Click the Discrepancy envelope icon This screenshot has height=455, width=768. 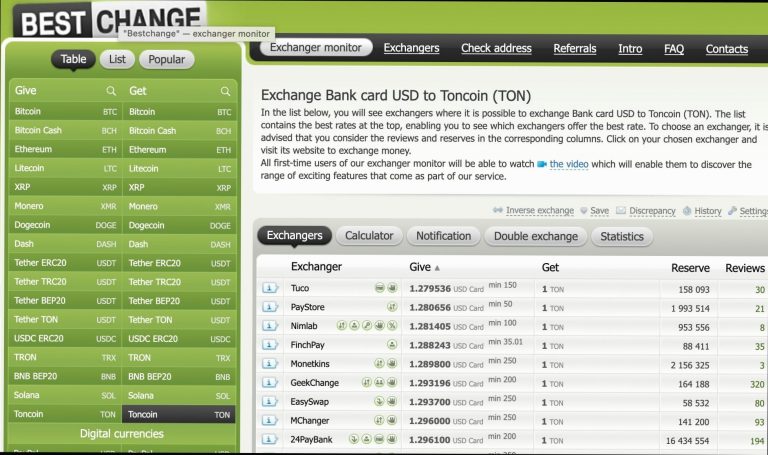621,211
